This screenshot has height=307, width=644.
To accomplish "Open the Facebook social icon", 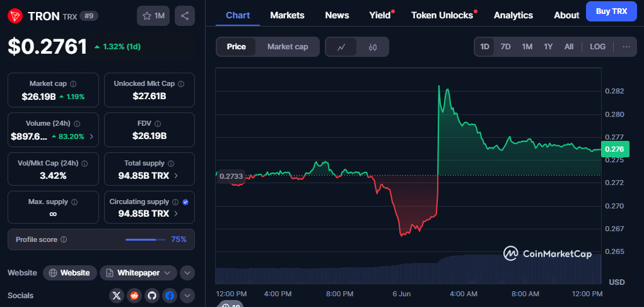I will tap(170, 296).
